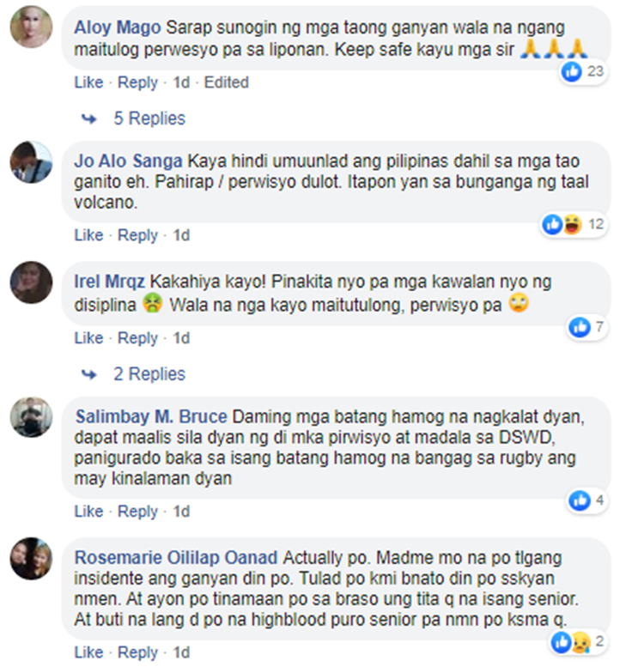Expand the 2 Replies thread
The width and height of the screenshot is (644, 667).
tap(149, 374)
